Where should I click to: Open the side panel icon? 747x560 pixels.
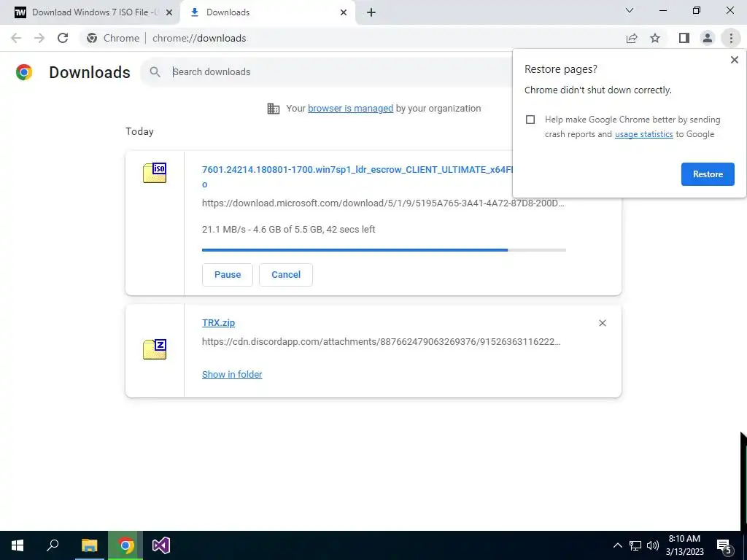pos(684,38)
